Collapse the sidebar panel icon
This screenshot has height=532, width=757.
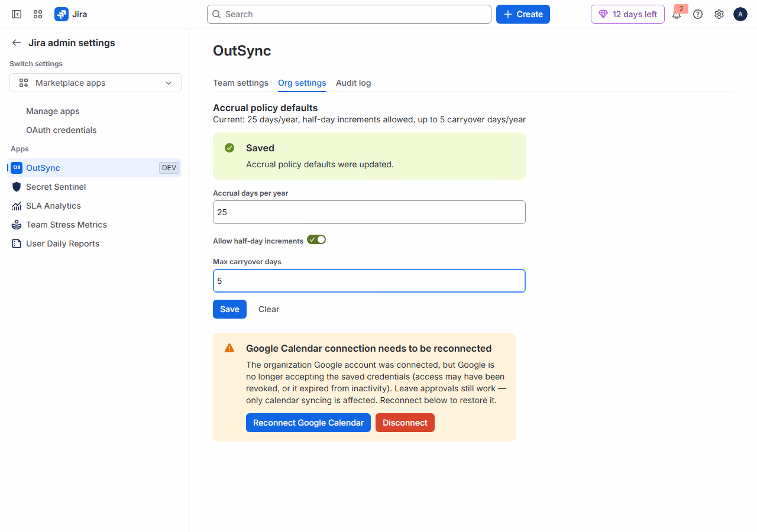[x=17, y=14]
